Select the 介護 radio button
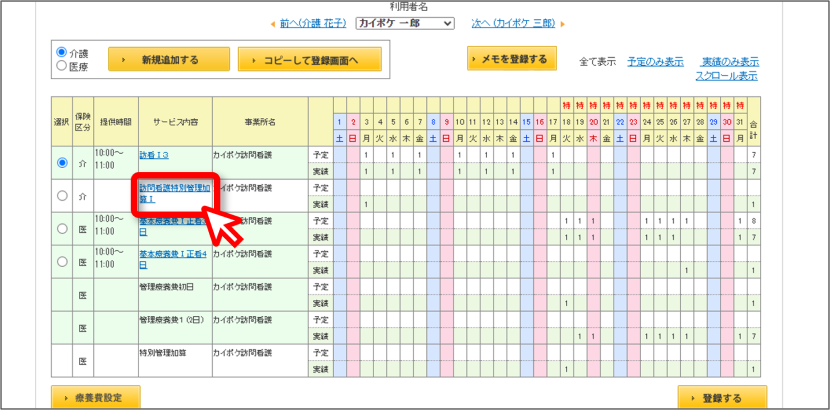This screenshot has width=830, height=410. tap(61, 52)
